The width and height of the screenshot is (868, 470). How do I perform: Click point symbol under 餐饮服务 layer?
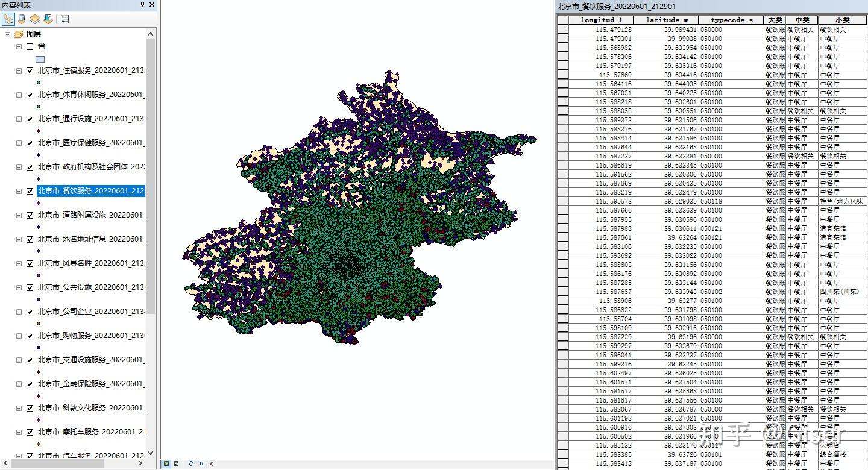39,202
